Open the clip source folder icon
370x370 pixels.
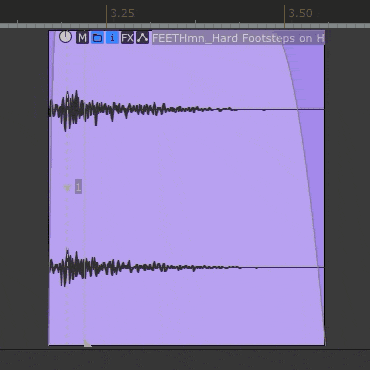[97, 38]
